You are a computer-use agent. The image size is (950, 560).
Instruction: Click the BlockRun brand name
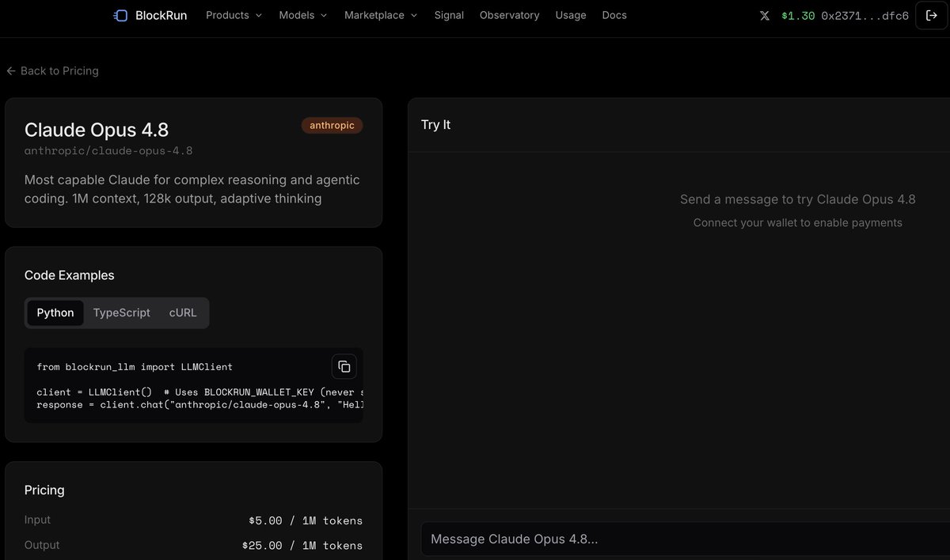coord(161,15)
